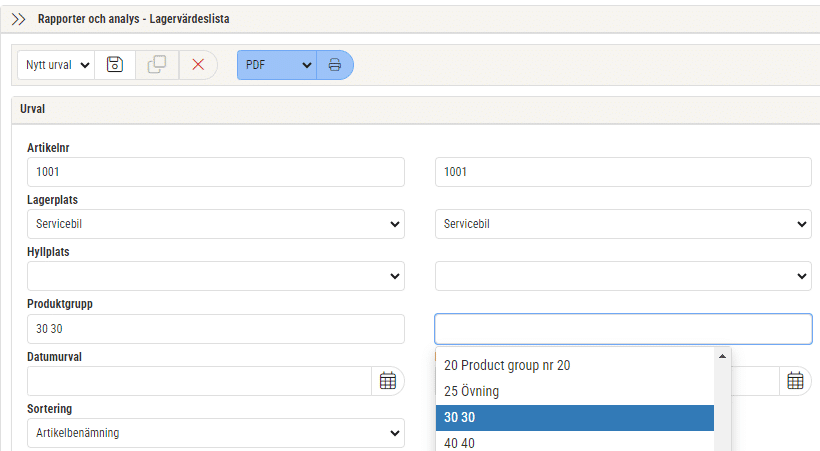
Task: Click the list's scroll-up arrow
Action: coord(722,356)
